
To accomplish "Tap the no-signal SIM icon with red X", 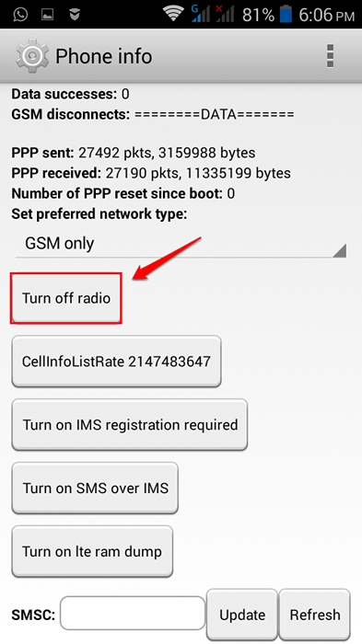I will (x=225, y=14).
